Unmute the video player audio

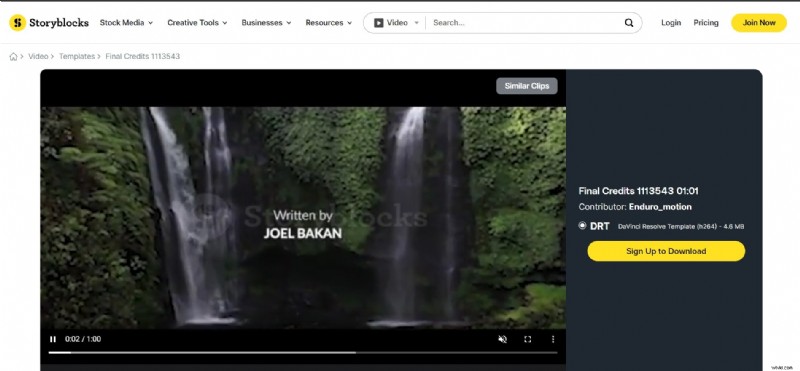(503, 339)
